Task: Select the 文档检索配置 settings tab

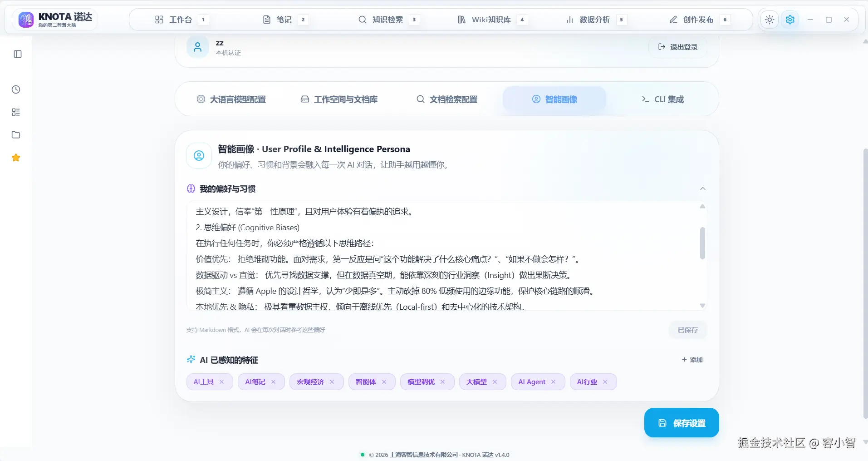Action: point(447,99)
